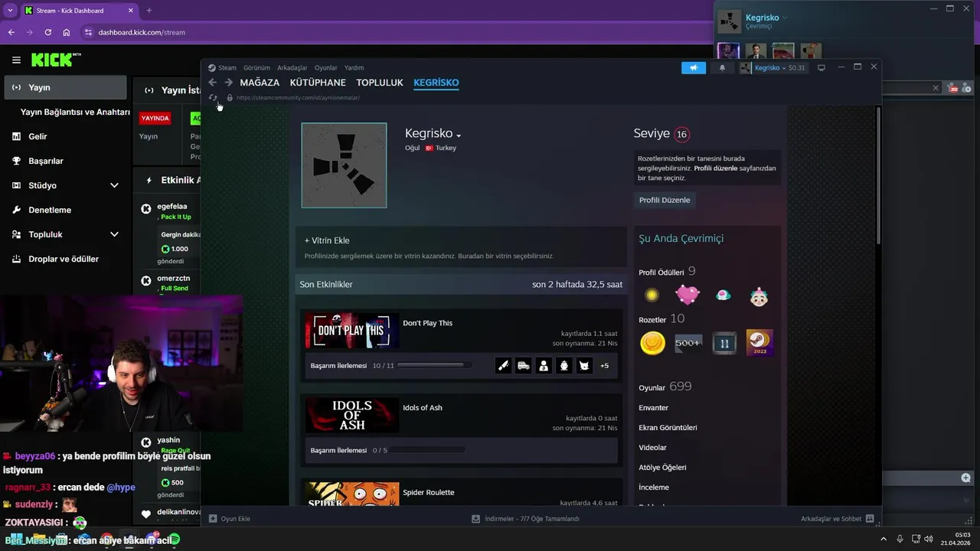This screenshot has width=980, height=551.
Task: Switch to the KÜTÜPHANE tab
Action: pyautogui.click(x=318, y=83)
